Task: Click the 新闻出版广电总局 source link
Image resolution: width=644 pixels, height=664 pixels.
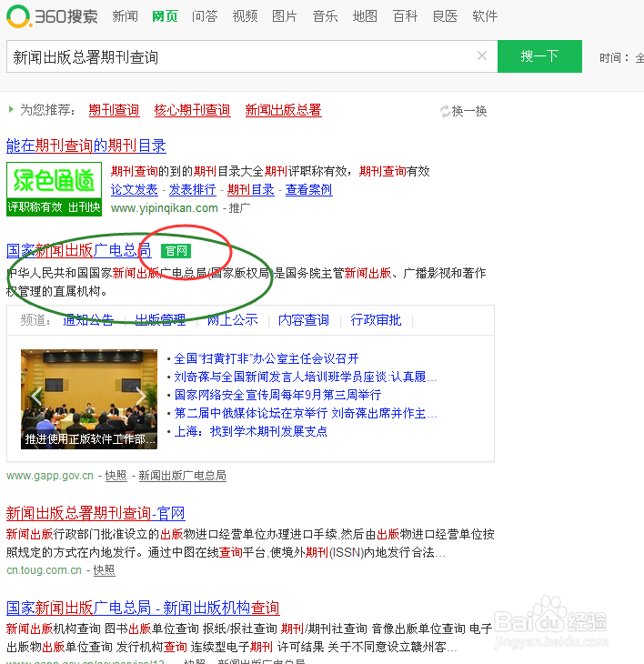Action: (183, 476)
